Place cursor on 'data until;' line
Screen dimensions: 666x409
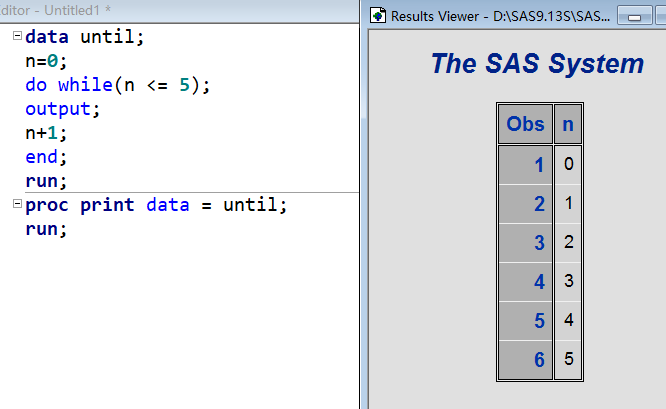(85, 37)
